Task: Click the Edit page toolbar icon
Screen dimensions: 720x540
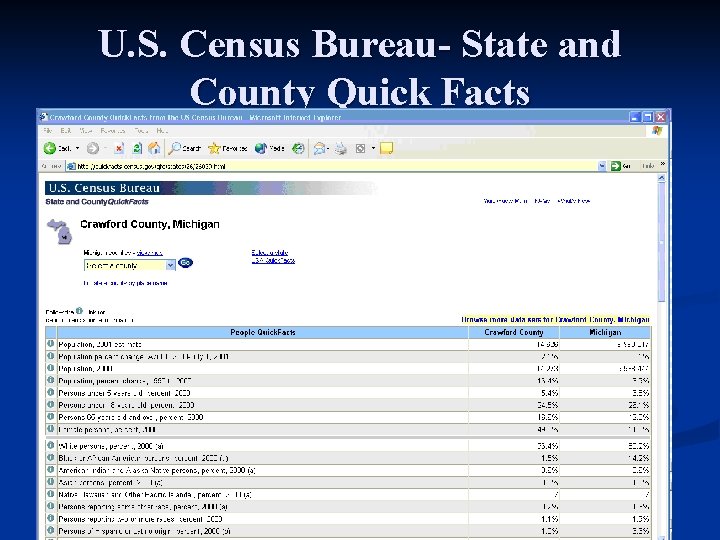Action: click(360, 148)
